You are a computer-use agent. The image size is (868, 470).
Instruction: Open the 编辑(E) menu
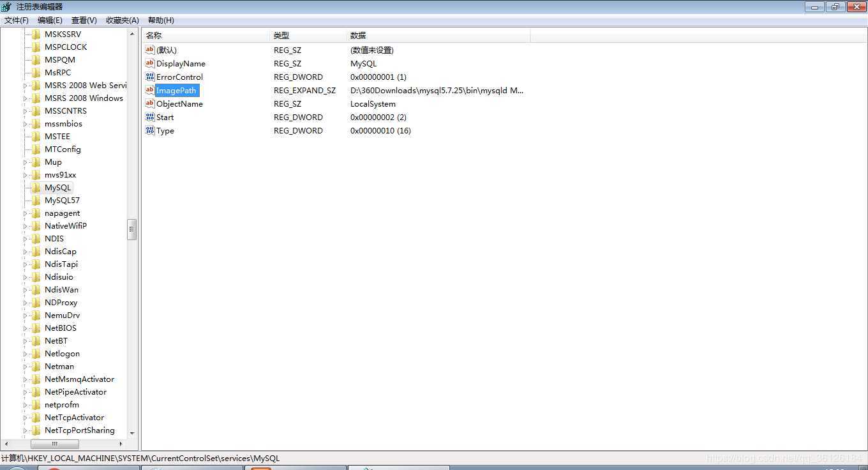(x=50, y=20)
